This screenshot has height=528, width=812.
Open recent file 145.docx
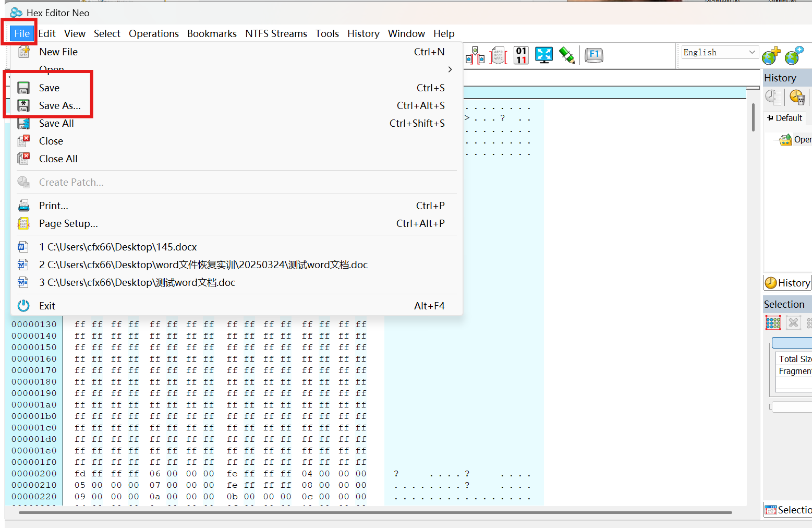click(237, 247)
